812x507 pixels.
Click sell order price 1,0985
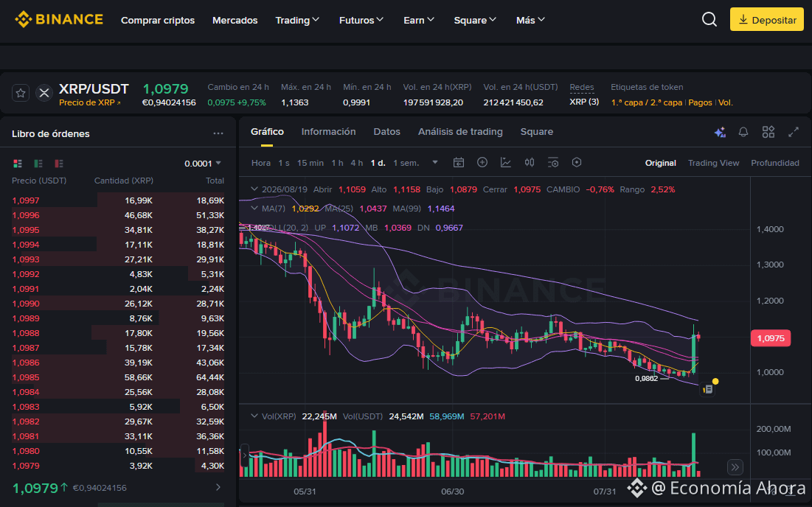pos(25,377)
